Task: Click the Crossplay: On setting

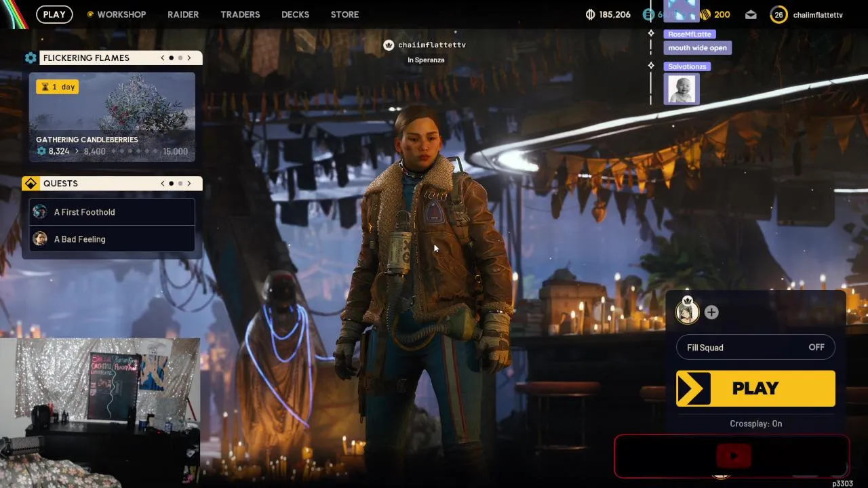Action: [x=755, y=424]
